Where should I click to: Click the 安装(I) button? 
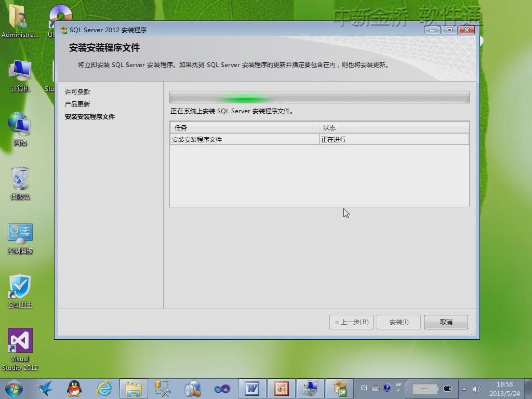pos(398,322)
